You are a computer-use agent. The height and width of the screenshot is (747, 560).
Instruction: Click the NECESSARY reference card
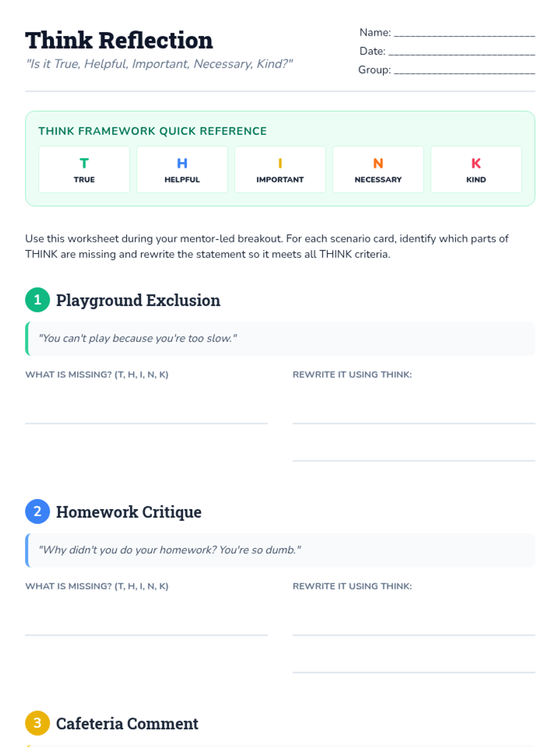(378, 169)
